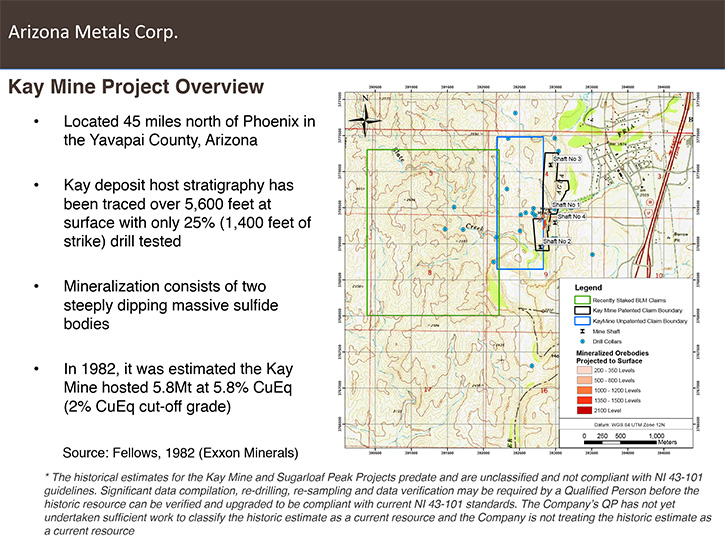Select the black Kay Mine Patented Claim Boundary legend box

point(582,311)
